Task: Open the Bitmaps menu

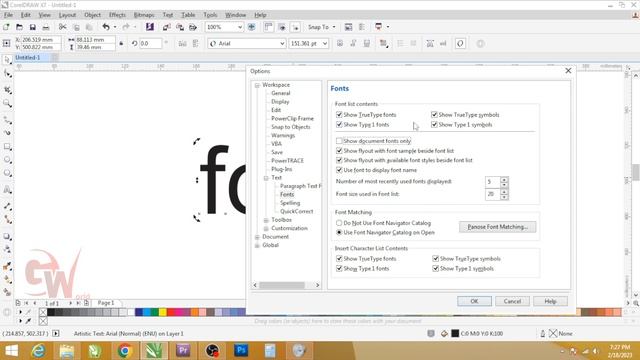Action: tap(144, 15)
